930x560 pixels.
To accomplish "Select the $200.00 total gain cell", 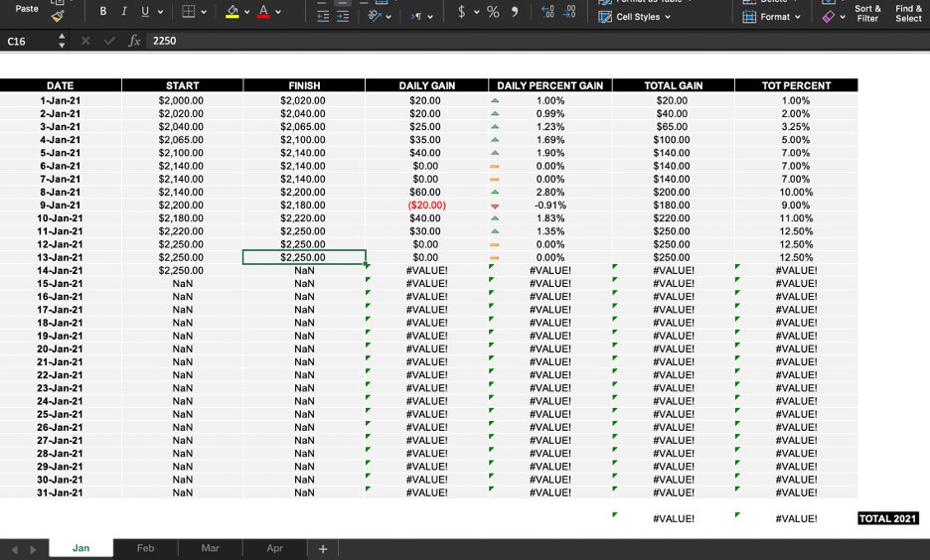I will 674,192.
